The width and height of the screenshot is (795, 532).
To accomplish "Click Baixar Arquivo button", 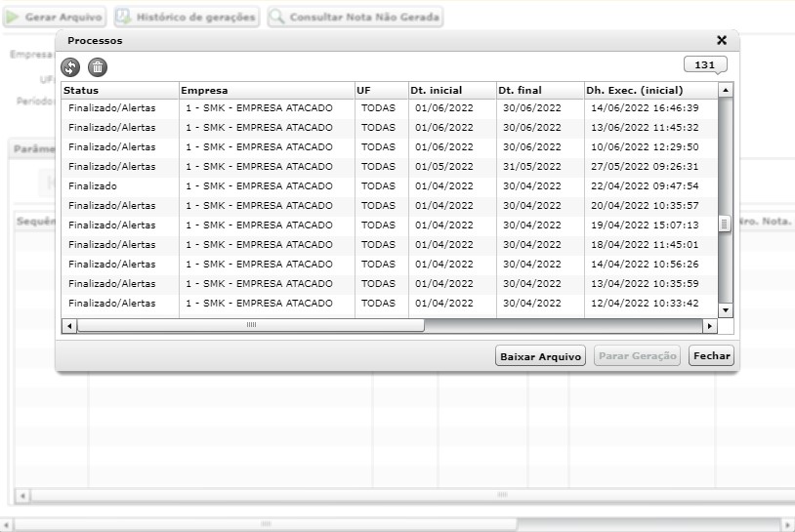I will [x=540, y=355].
